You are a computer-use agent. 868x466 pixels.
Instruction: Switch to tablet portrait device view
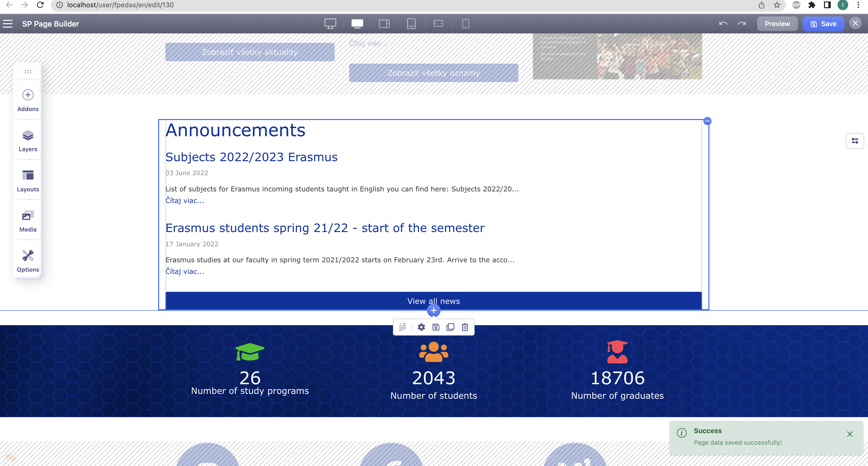411,24
